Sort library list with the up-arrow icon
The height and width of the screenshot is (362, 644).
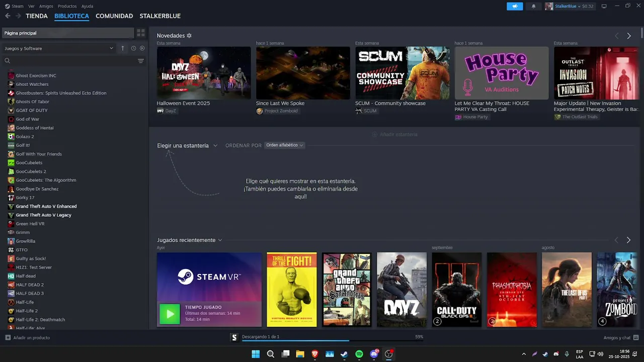point(122,48)
